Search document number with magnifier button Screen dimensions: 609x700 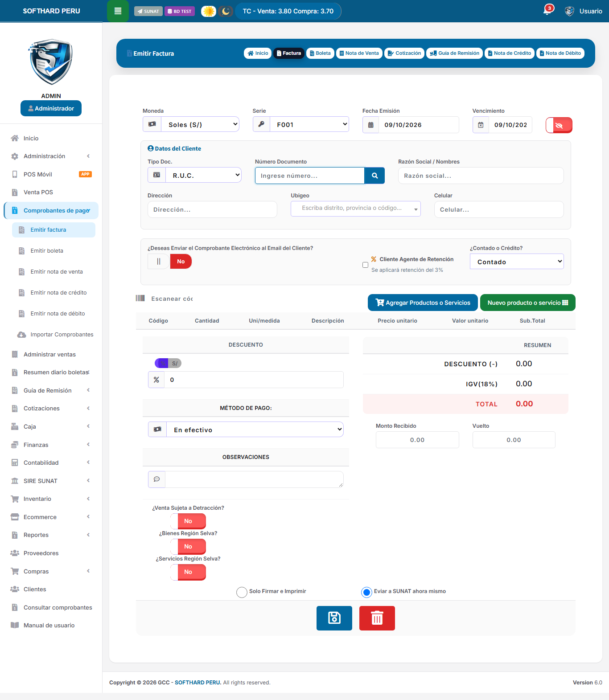[374, 176]
